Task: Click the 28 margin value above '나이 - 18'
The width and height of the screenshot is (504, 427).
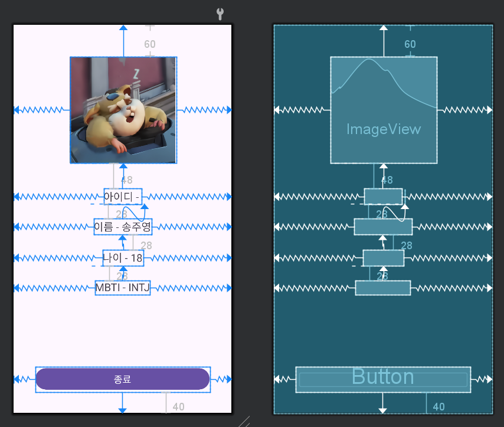Action: pos(146,246)
